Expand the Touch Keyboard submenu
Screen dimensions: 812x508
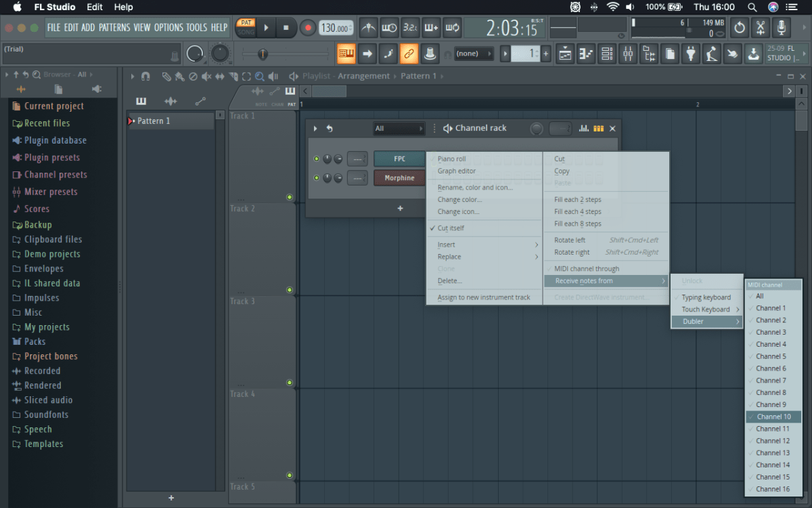click(707, 310)
